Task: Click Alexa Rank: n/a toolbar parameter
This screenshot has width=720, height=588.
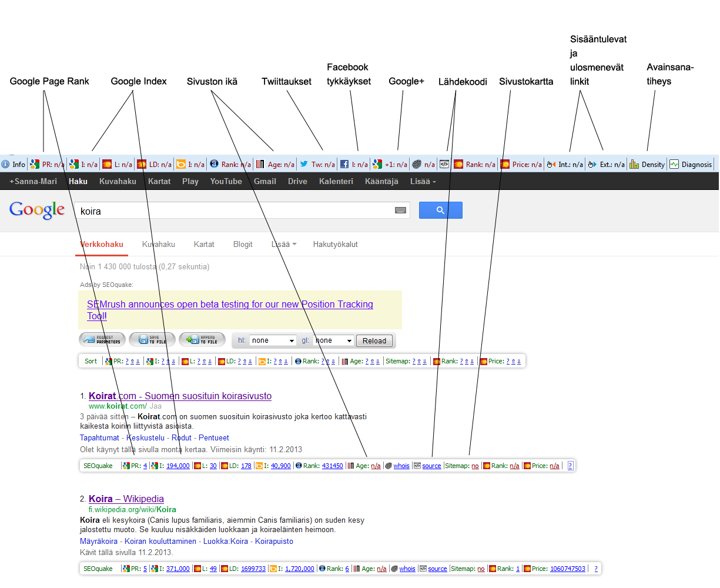Action: click(x=231, y=165)
